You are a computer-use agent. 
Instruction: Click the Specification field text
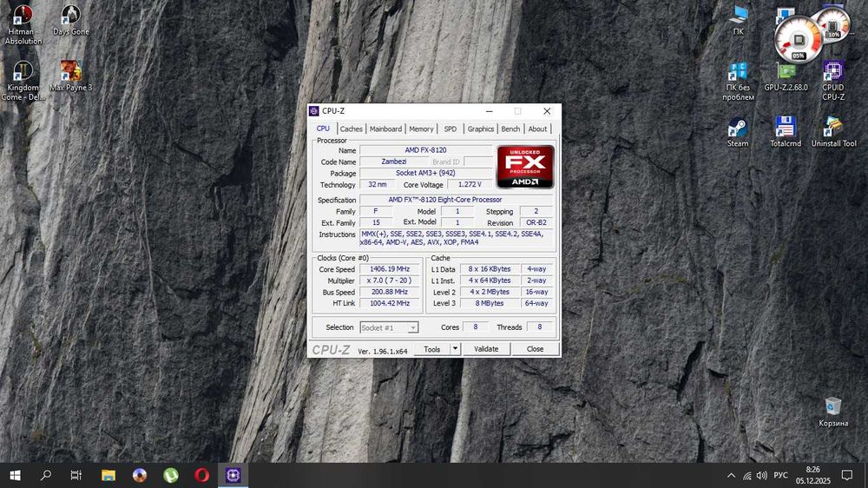pos(457,200)
